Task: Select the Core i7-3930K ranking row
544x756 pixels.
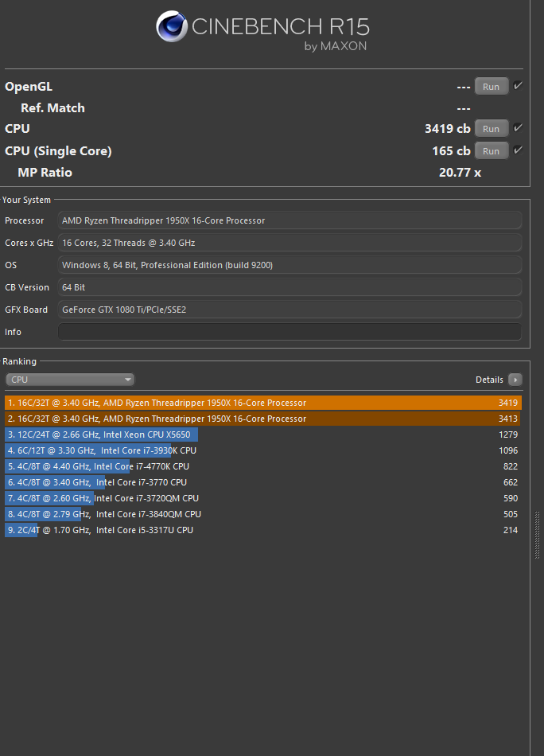Action: tap(263, 450)
